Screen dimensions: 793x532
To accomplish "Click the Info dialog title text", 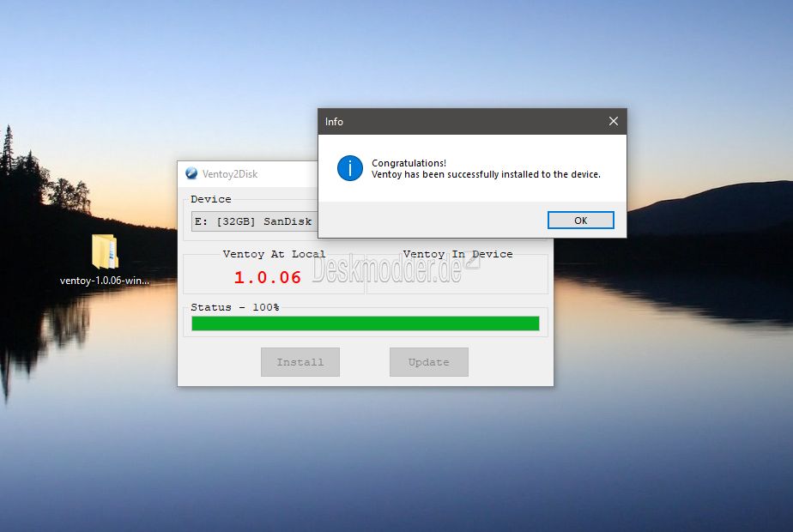I will (334, 122).
